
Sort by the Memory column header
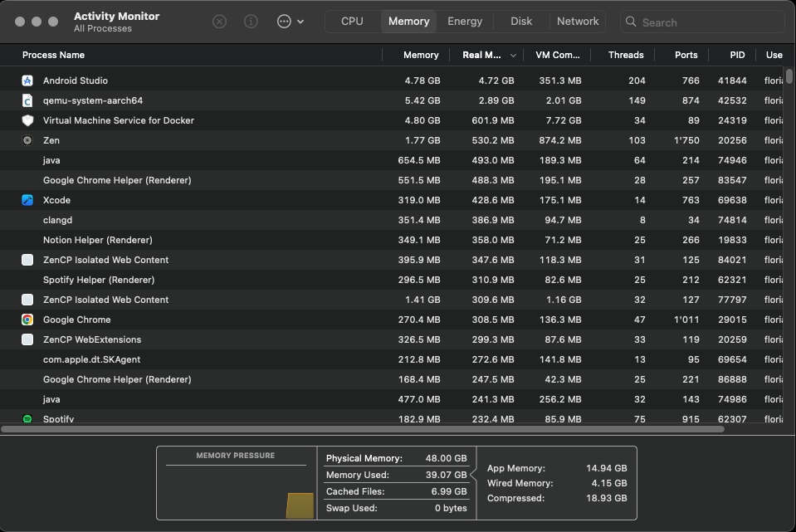pos(420,55)
